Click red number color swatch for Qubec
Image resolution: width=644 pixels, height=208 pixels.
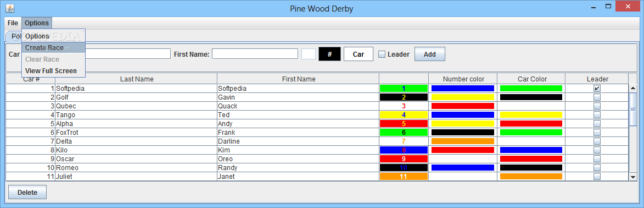[462, 106]
